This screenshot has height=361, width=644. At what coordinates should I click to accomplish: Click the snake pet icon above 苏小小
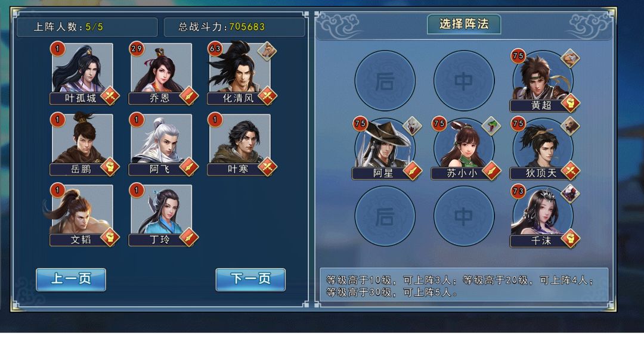pos(491,126)
